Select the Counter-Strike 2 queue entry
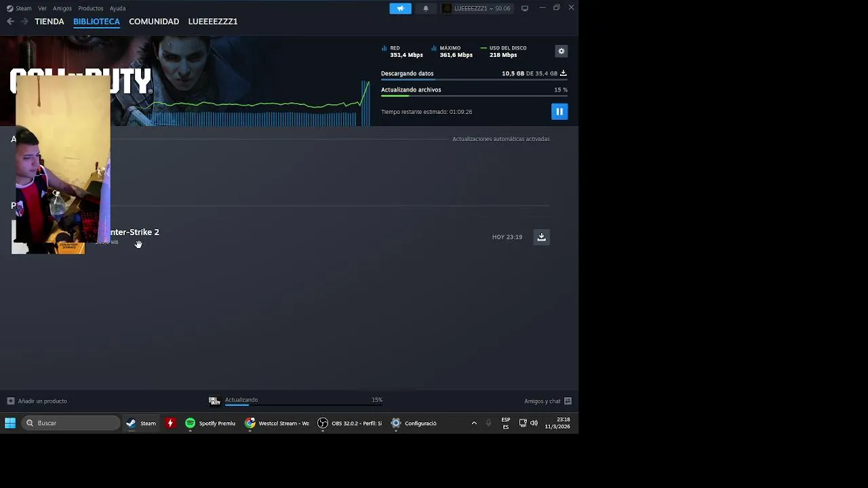Screen dimensions: 868x488 [280, 237]
